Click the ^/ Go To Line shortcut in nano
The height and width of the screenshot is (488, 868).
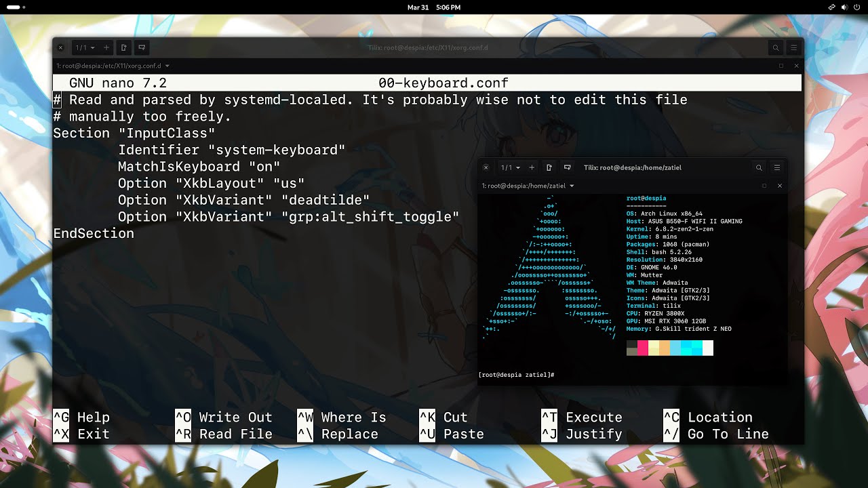[x=716, y=434]
